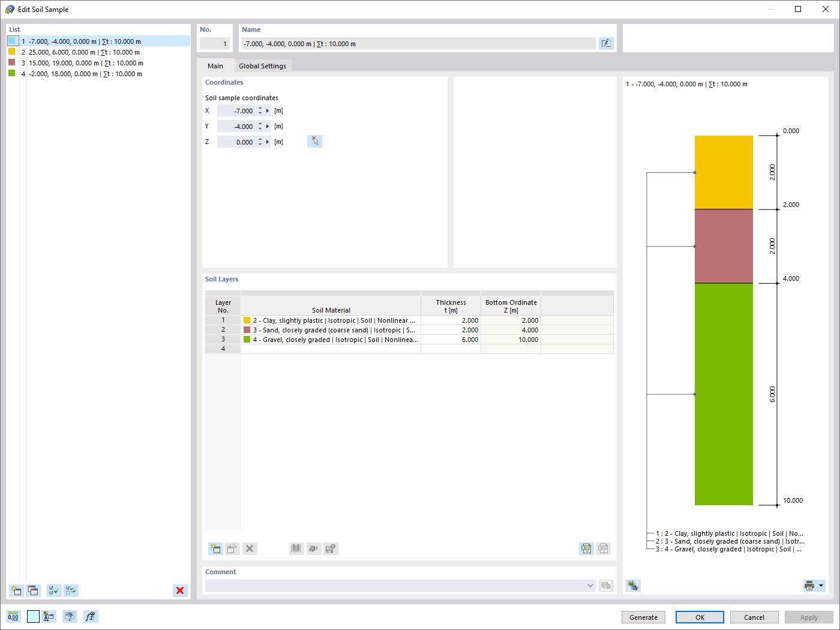The image size is (840, 630).
Task: Invert the selection of soil samples
Action: 71,590
